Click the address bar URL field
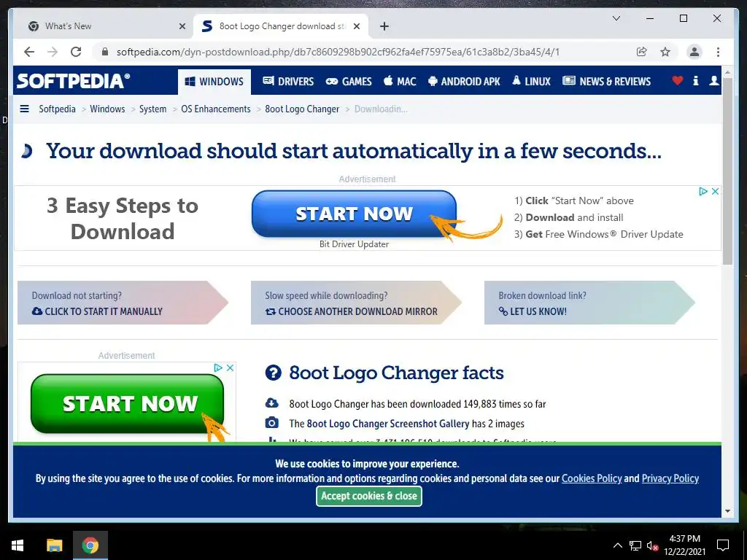 [338, 52]
